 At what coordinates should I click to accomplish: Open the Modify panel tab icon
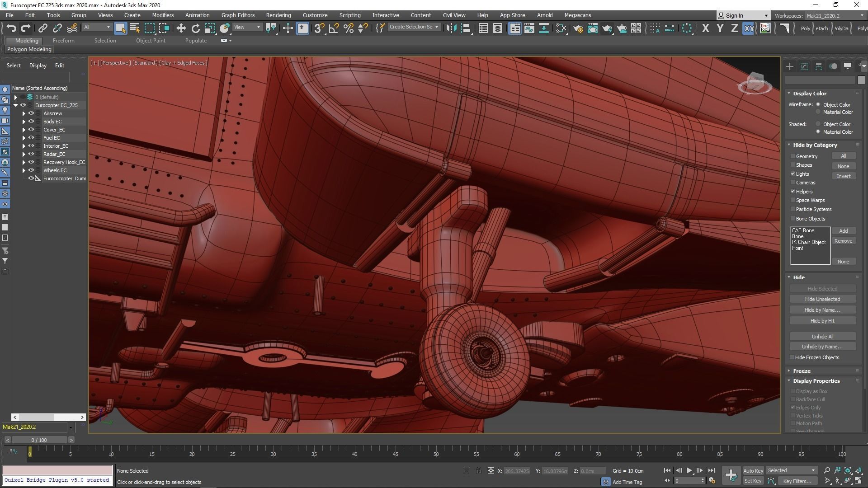click(x=804, y=66)
